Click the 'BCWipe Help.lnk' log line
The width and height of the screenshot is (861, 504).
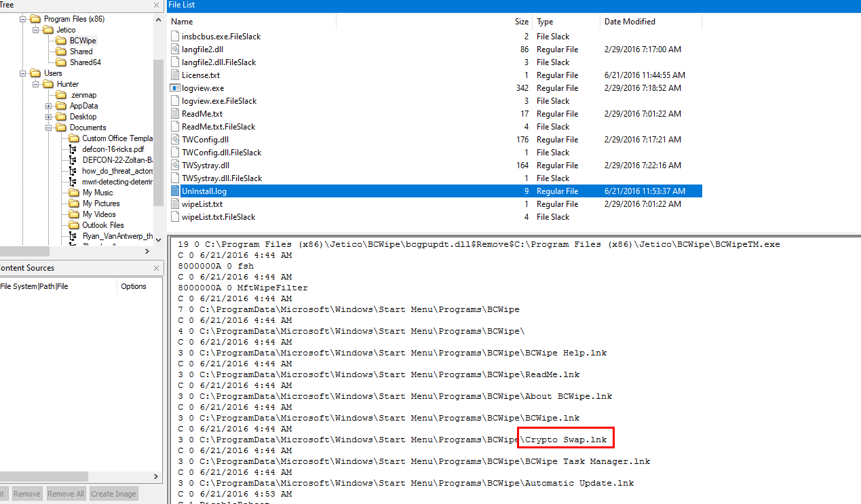point(392,353)
